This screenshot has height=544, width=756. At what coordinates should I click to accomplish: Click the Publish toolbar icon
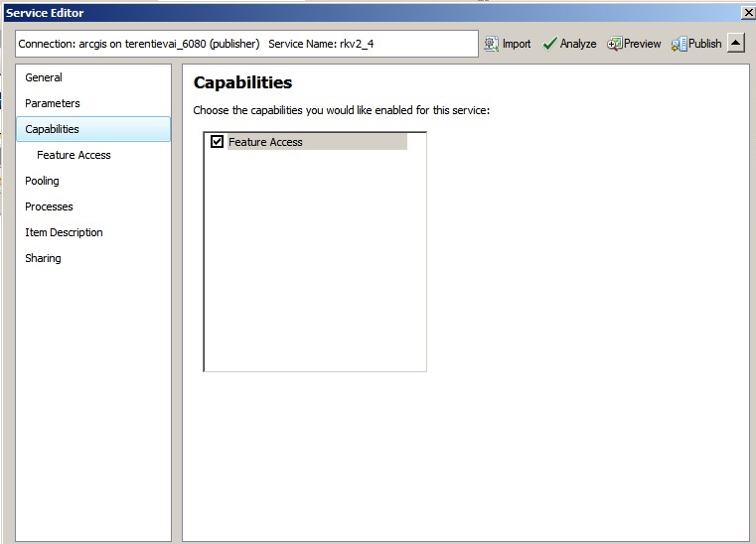[x=679, y=44]
